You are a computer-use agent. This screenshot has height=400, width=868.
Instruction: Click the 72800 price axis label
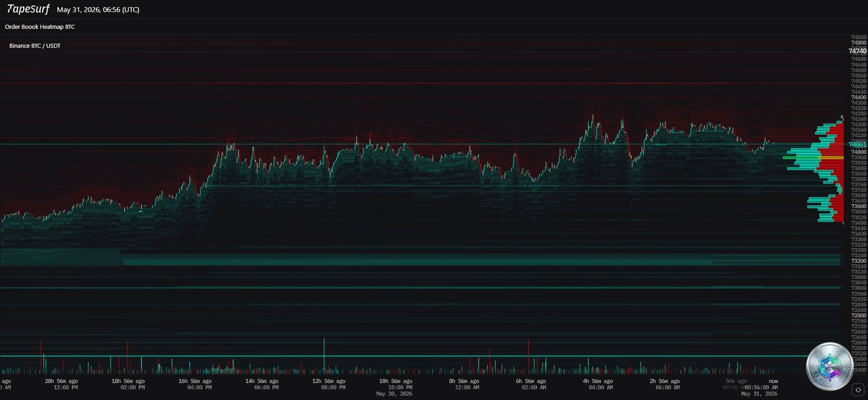click(859, 315)
